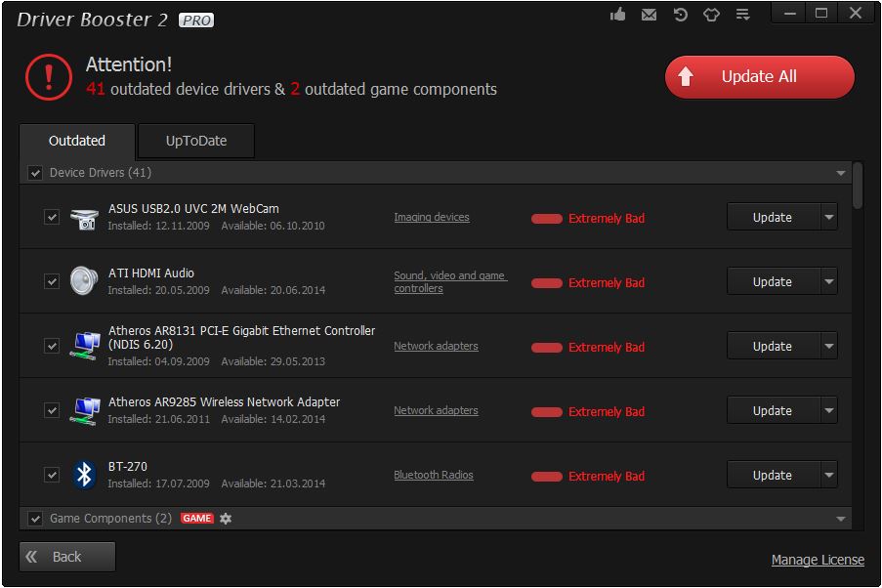Toggle the Device Drivers (41) checkbox
The image size is (882, 588).
[35, 173]
